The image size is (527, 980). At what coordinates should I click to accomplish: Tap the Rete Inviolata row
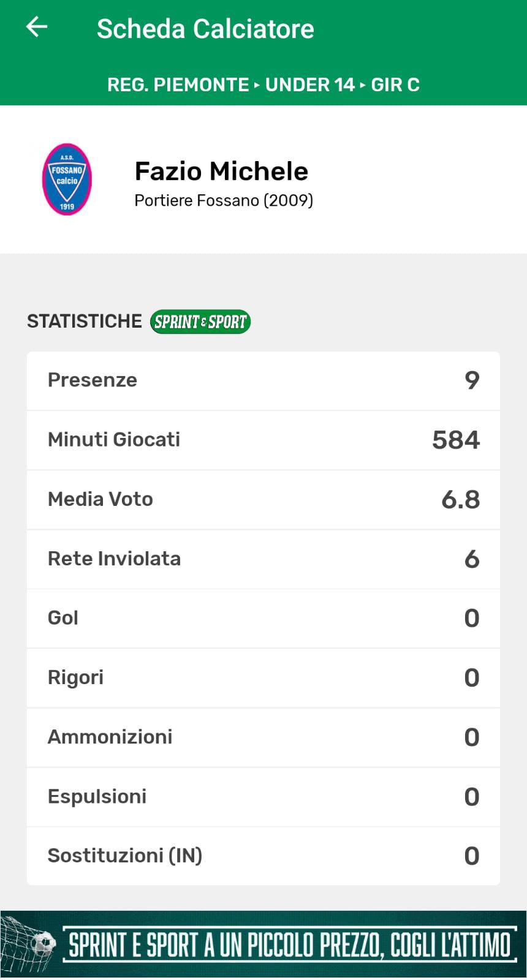(263, 559)
